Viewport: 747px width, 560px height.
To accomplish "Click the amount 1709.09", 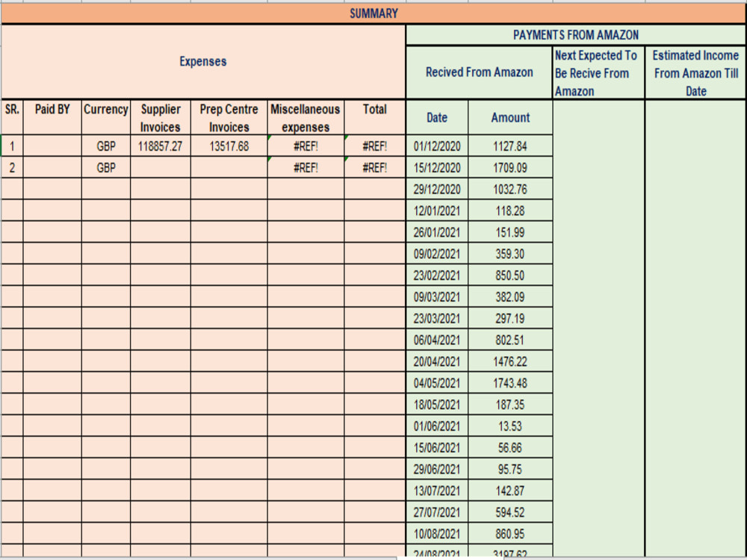I will 510,167.
